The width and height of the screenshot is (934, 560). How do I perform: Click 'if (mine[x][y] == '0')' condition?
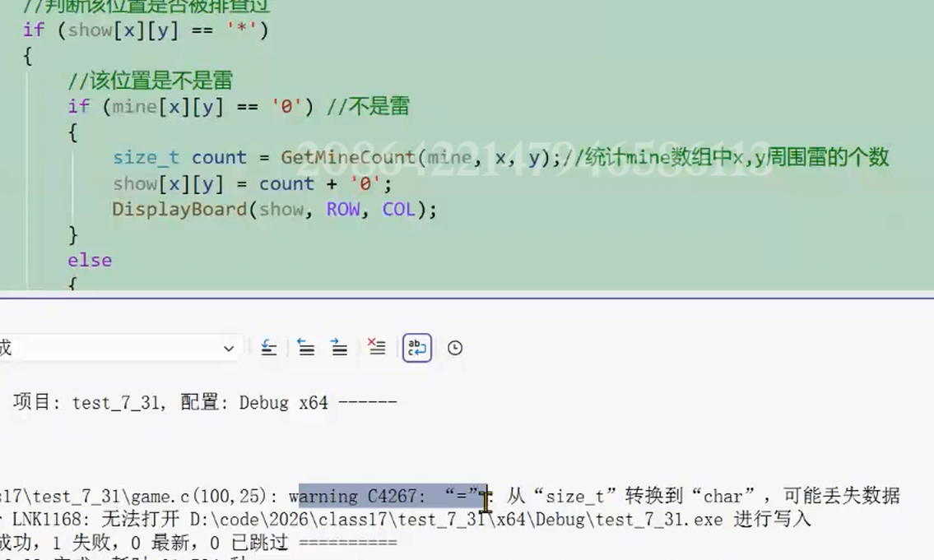click(x=191, y=107)
